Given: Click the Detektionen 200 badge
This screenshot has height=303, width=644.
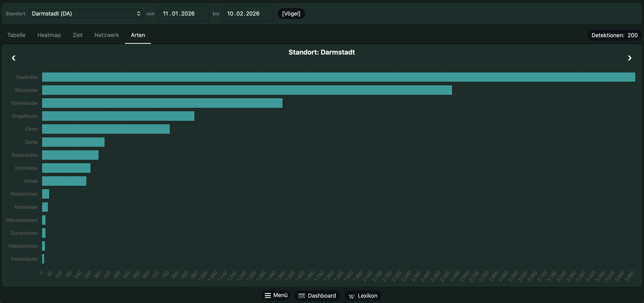Looking at the screenshot, I should point(614,35).
